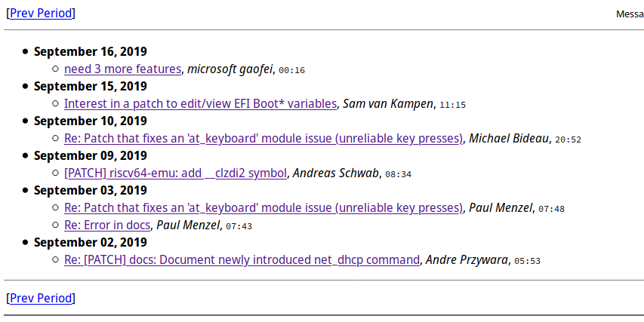The height and width of the screenshot is (322, 644).
Task: Click the "September 03, 2019" date heading
Action: point(91,191)
